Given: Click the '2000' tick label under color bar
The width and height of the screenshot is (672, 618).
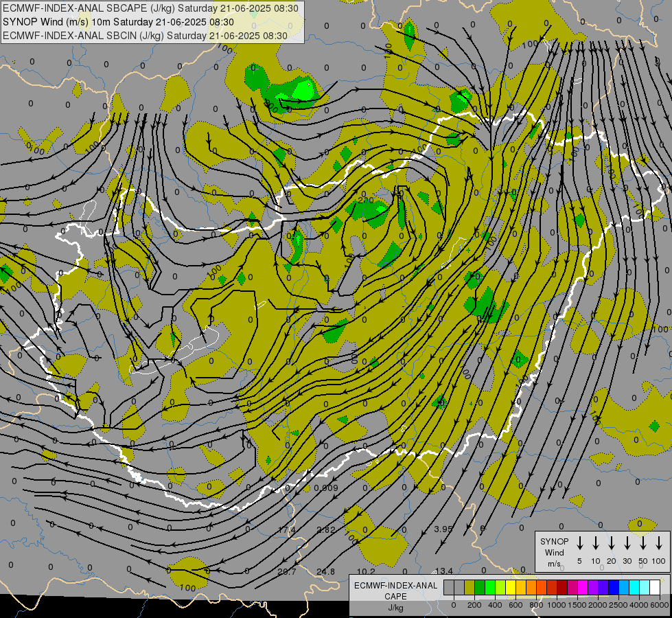Looking at the screenshot, I should [x=598, y=605].
